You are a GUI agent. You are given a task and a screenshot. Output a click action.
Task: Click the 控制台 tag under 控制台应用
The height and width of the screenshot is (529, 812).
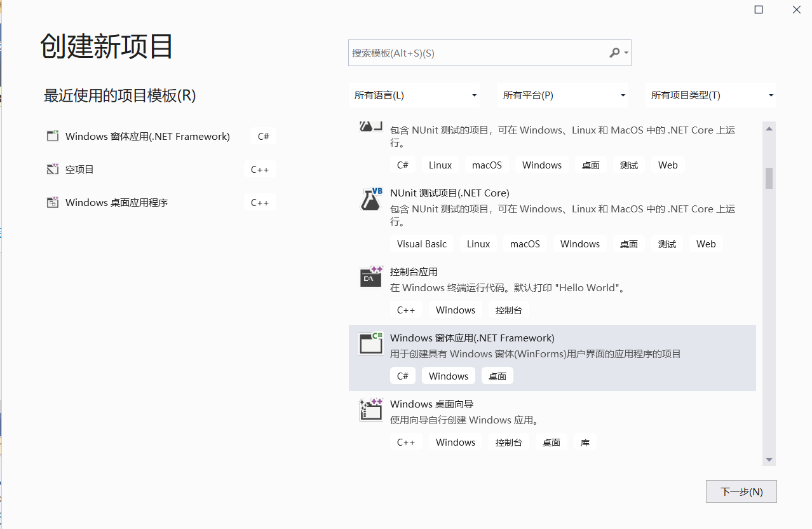click(x=509, y=310)
